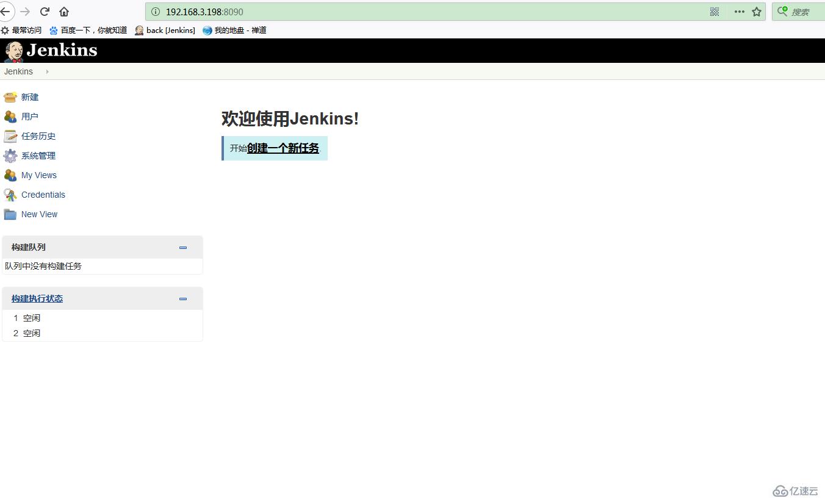Bookmark this page with the star icon
825x504 pixels.
coord(757,12)
